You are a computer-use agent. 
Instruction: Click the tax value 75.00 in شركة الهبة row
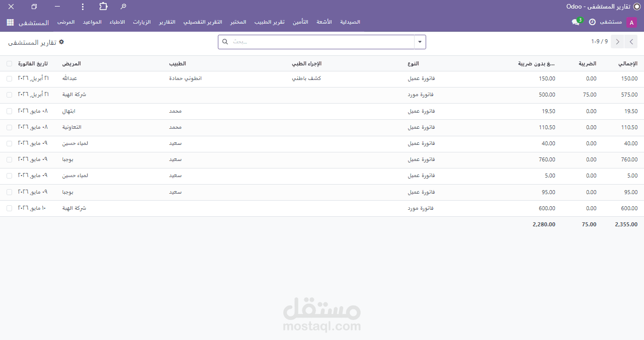[590, 95]
